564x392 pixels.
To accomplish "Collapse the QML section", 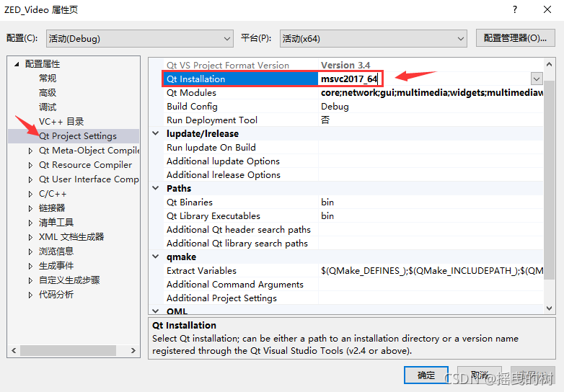I will click(156, 311).
